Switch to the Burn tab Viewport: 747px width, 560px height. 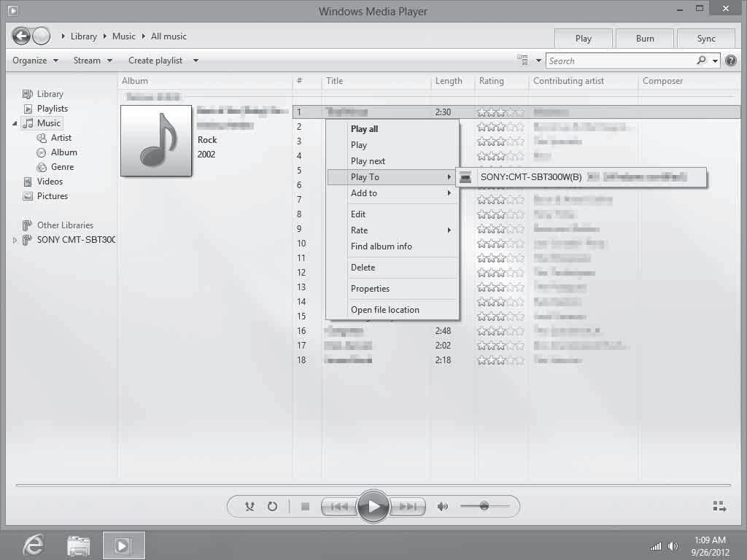coord(645,39)
